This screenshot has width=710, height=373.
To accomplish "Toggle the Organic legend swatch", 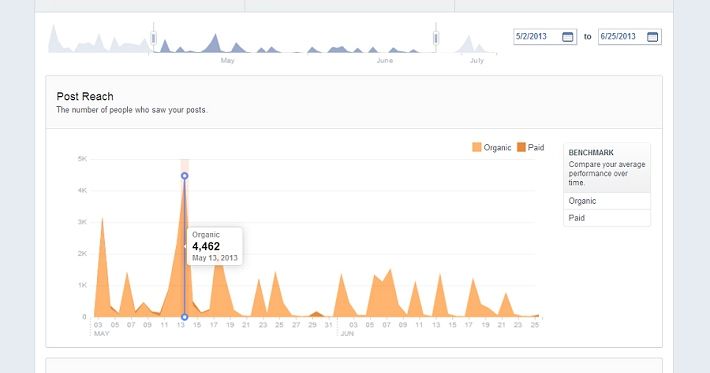I will [x=476, y=147].
